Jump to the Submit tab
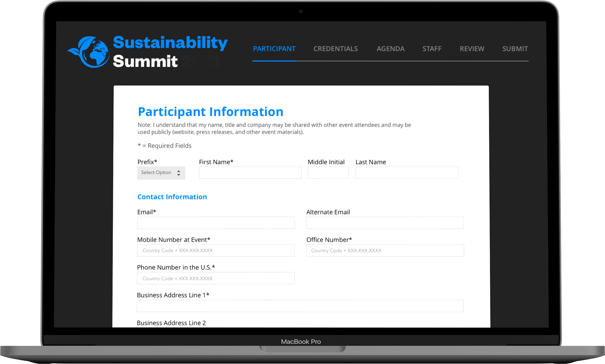The width and height of the screenshot is (605, 364). pyautogui.click(x=515, y=49)
